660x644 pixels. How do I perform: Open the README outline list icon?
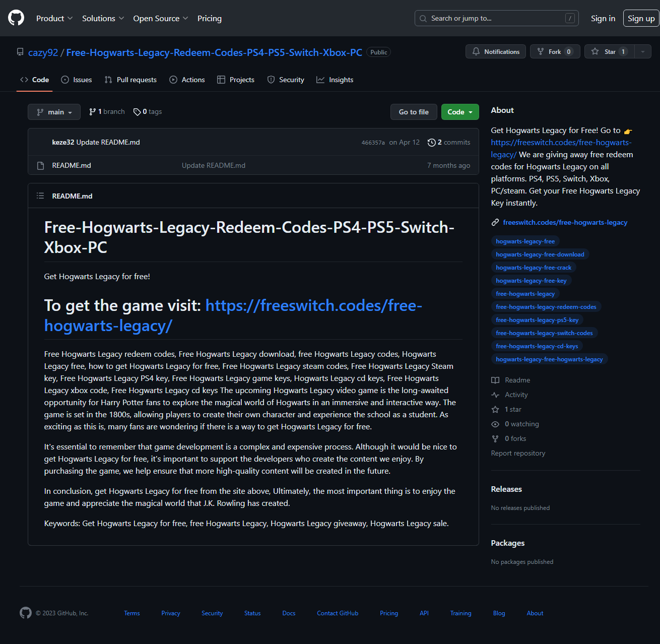pyautogui.click(x=40, y=196)
